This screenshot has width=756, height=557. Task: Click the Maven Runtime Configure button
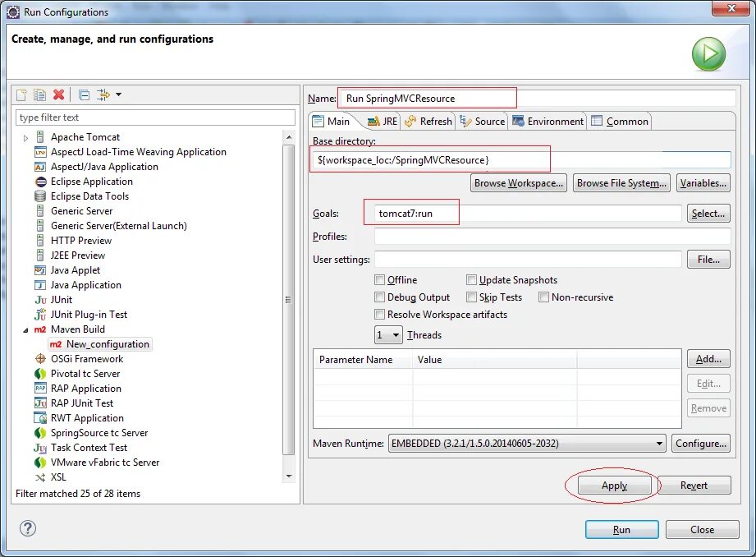coord(701,444)
